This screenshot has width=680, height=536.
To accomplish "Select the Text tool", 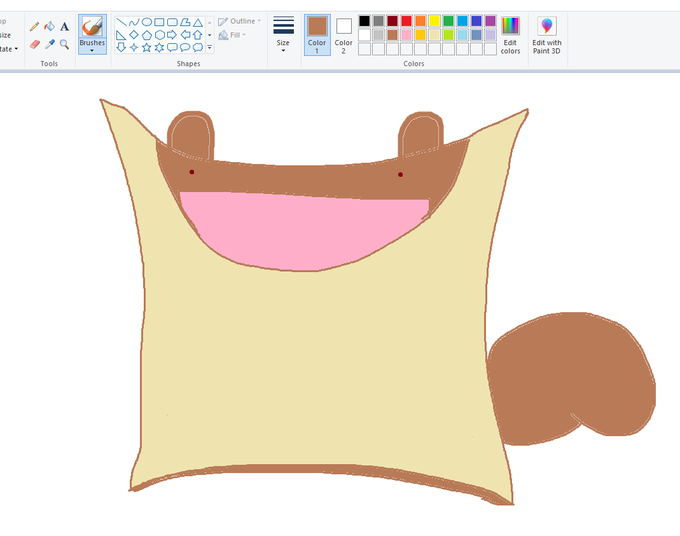I will pos(65,26).
